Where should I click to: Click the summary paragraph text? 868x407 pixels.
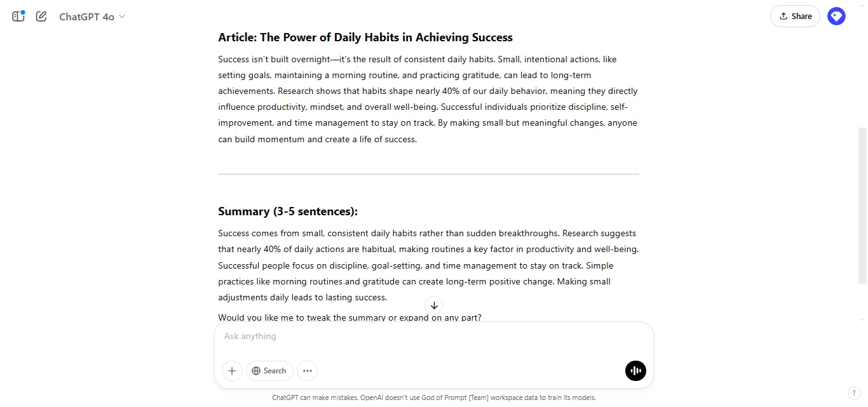pyautogui.click(x=428, y=265)
